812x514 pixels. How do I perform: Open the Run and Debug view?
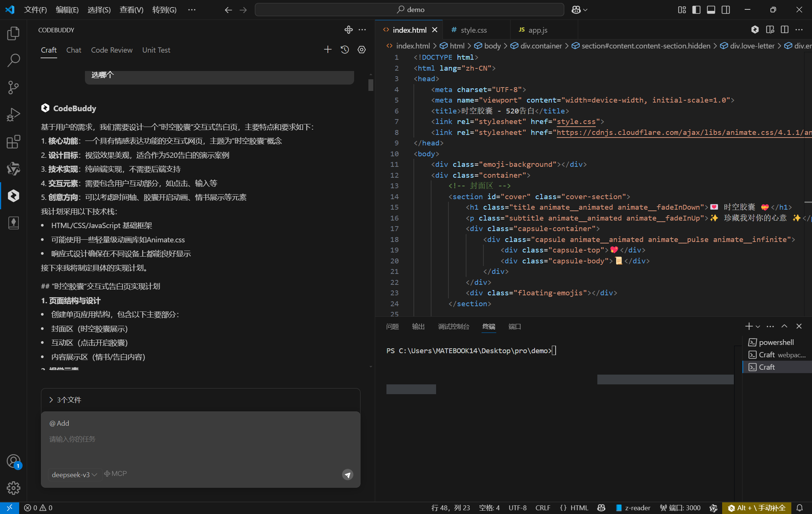click(13, 114)
